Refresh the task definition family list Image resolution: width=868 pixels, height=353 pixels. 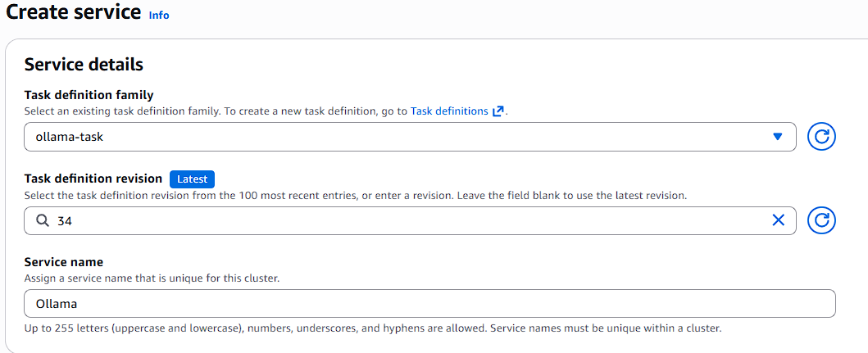pyautogui.click(x=821, y=137)
